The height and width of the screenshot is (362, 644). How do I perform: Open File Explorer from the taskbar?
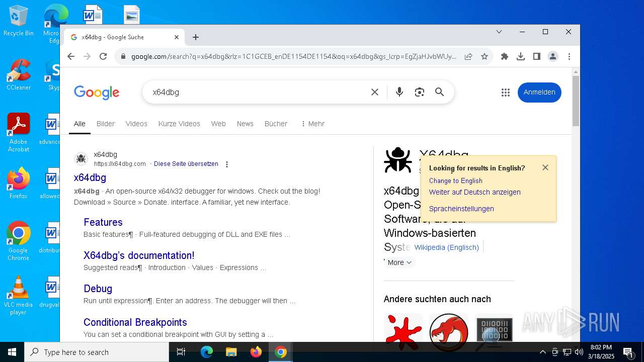click(231, 352)
